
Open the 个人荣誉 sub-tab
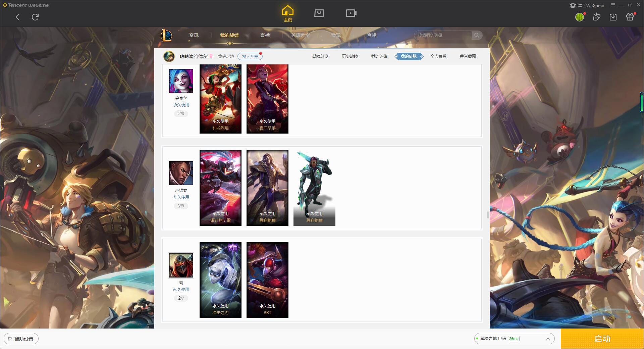[x=438, y=56]
